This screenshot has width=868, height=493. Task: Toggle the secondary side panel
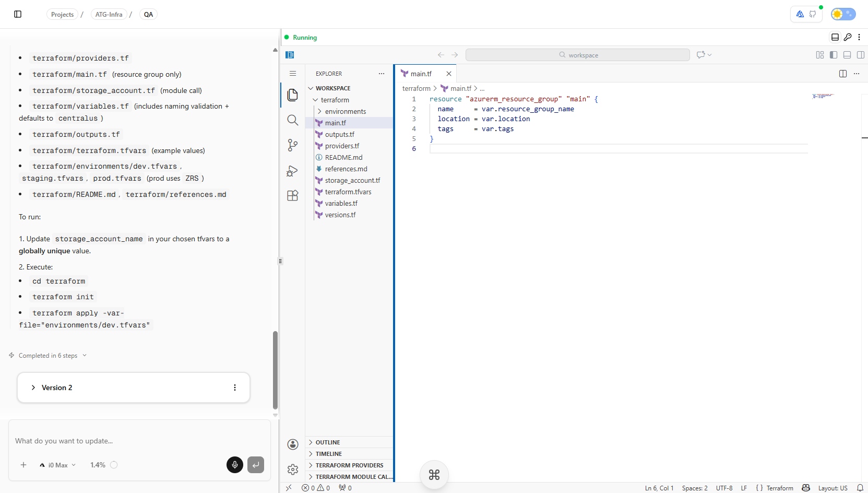[x=861, y=54]
